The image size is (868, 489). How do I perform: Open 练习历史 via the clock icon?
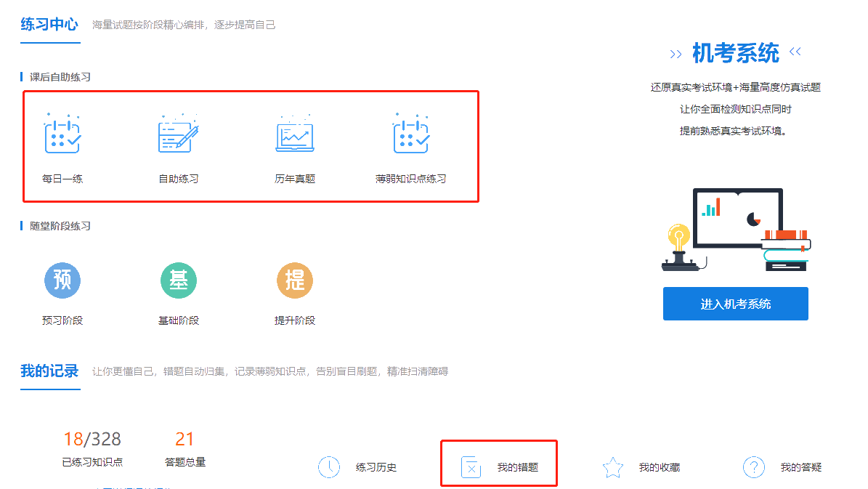[329, 467]
